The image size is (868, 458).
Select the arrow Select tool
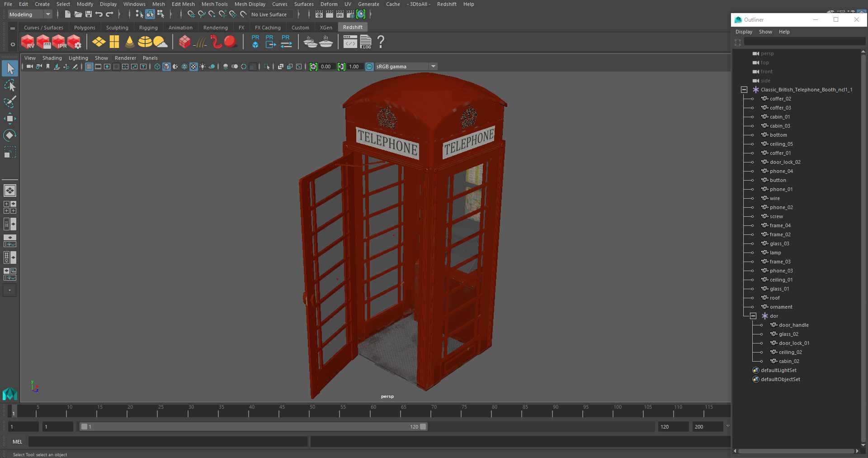(x=10, y=68)
